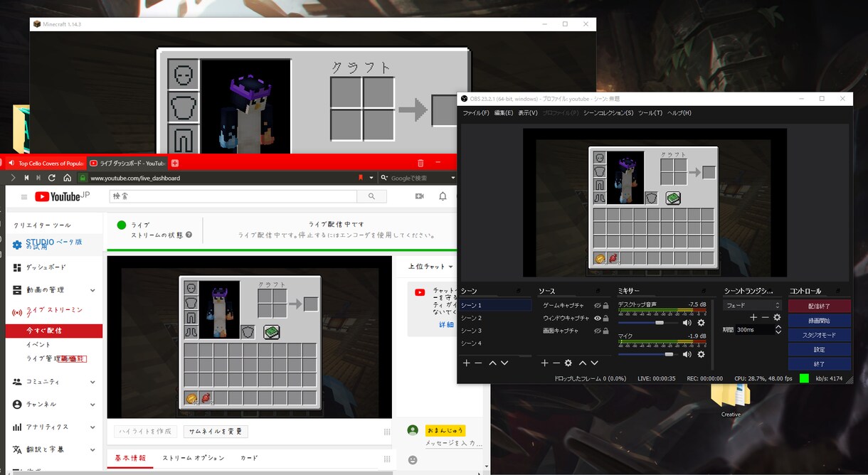Viewport: 868px width, 475px height.
Task: Open 表示(V) menu in OBS
Action: coord(527,113)
